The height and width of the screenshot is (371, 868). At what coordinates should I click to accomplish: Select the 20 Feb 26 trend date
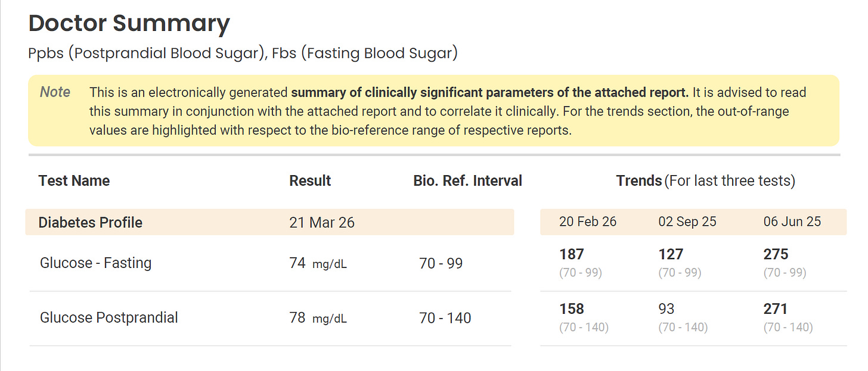(x=588, y=222)
